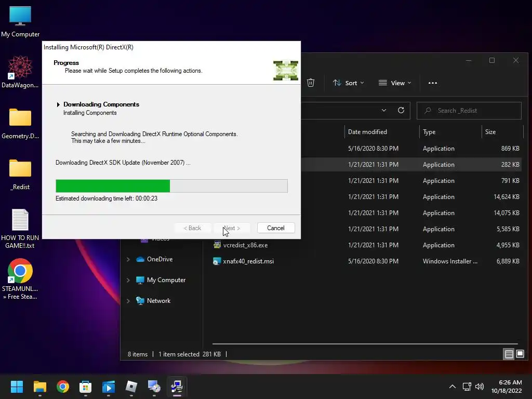The width and height of the screenshot is (532, 399).
Task: Click vcredist_x86.exe file icon
Action: click(x=217, y=245)
